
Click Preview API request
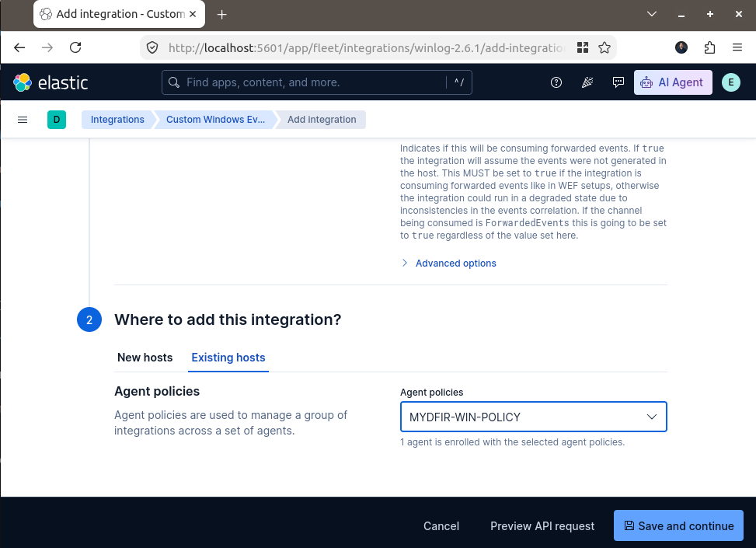[x=542, y=525]
